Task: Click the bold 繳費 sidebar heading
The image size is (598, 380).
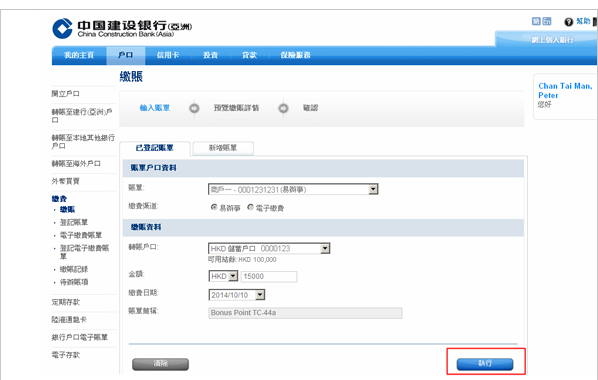Action: (x=59, y=198)
